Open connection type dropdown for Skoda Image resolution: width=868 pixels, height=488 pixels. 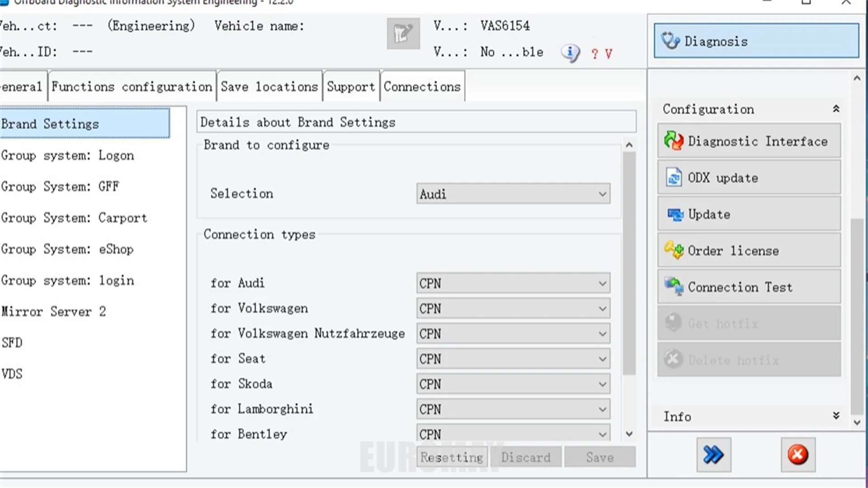click(x=513, y=384)
